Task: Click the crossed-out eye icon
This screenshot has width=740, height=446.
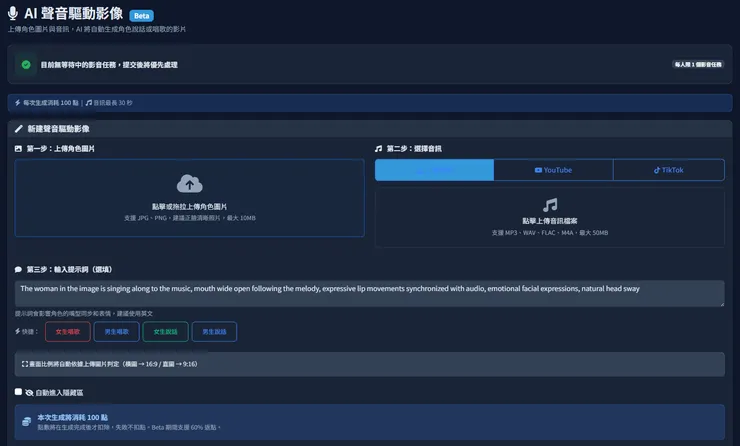Action: pyautogui.click(x=29, y=393)
